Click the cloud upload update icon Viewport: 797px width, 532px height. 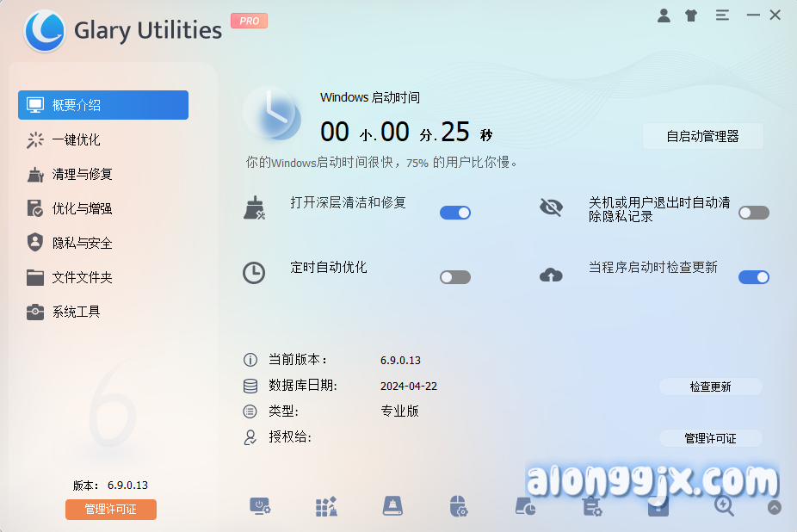point(551,275)
